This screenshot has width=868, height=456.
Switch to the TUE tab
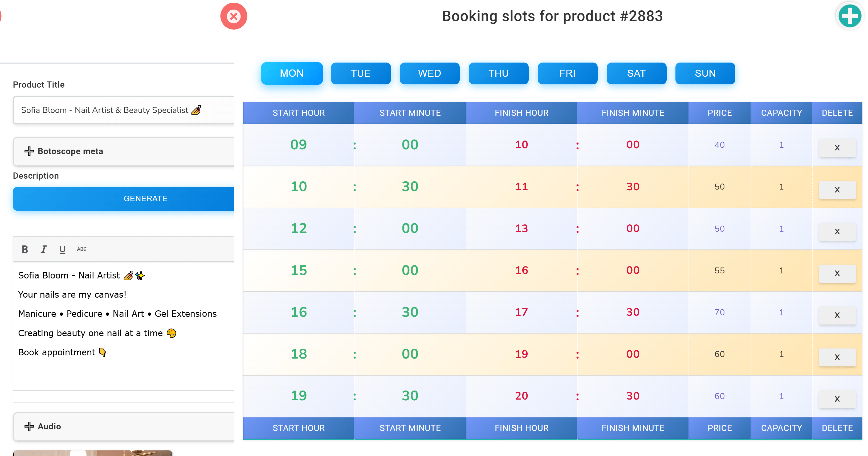(361, 73)
